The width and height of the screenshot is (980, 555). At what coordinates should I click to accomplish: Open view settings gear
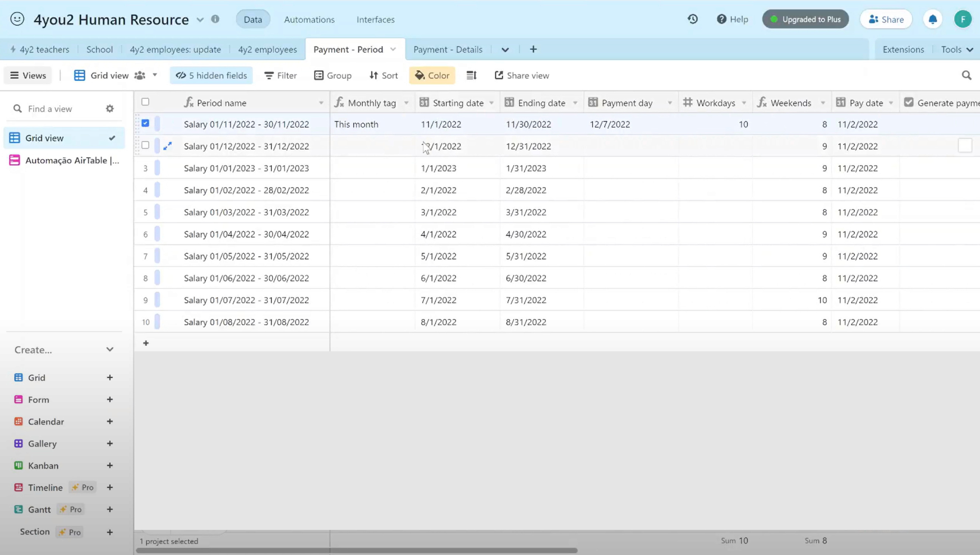(110, 109)
